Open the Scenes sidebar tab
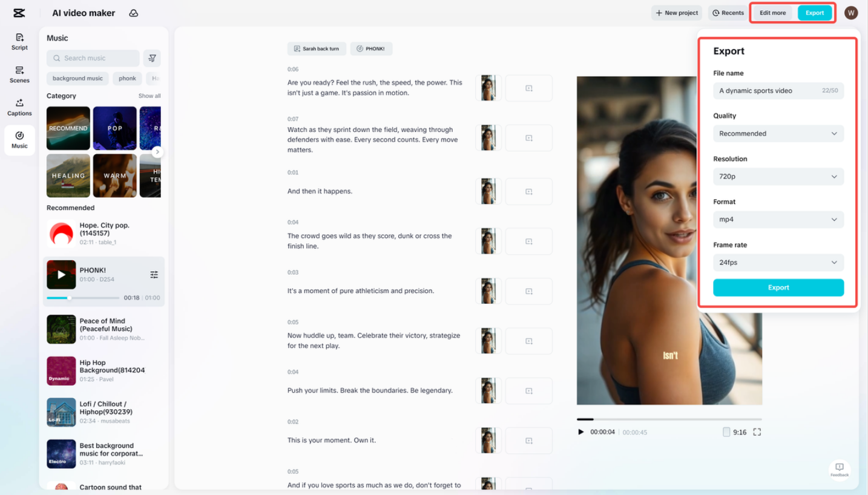Viewport: 868px width, 495px height. (x=19, y=74)
